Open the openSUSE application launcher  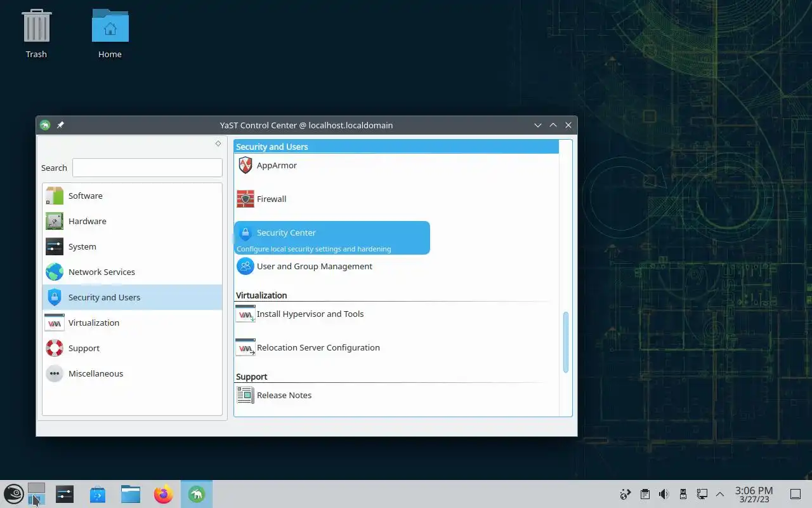(14, 494)
